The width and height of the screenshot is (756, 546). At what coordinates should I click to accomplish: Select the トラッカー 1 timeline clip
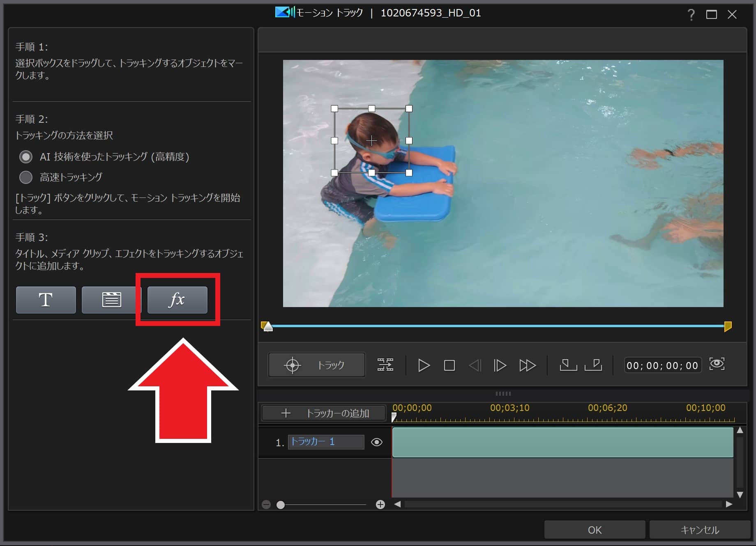[x=562, y=443]
